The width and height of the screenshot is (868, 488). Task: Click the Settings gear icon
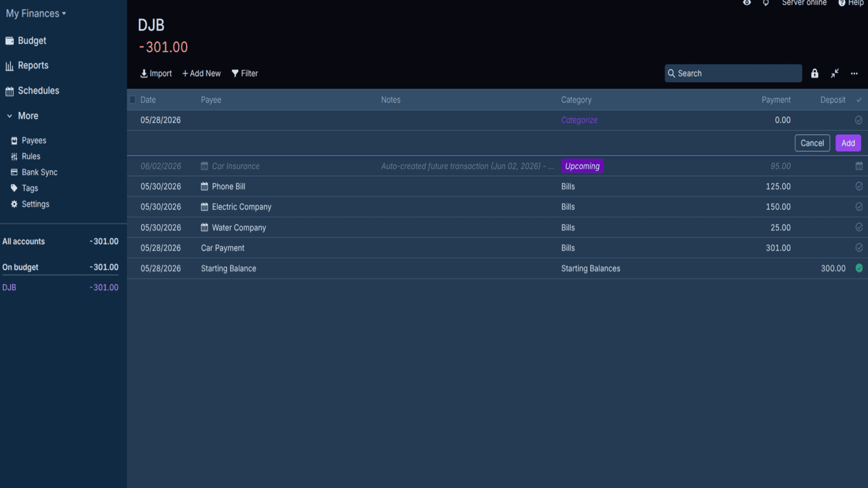14,204
